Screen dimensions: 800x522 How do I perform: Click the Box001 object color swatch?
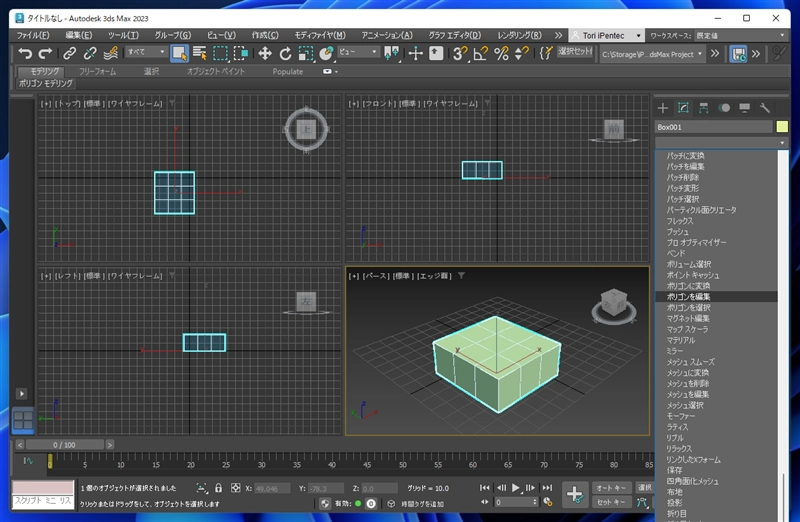(782, 127)
